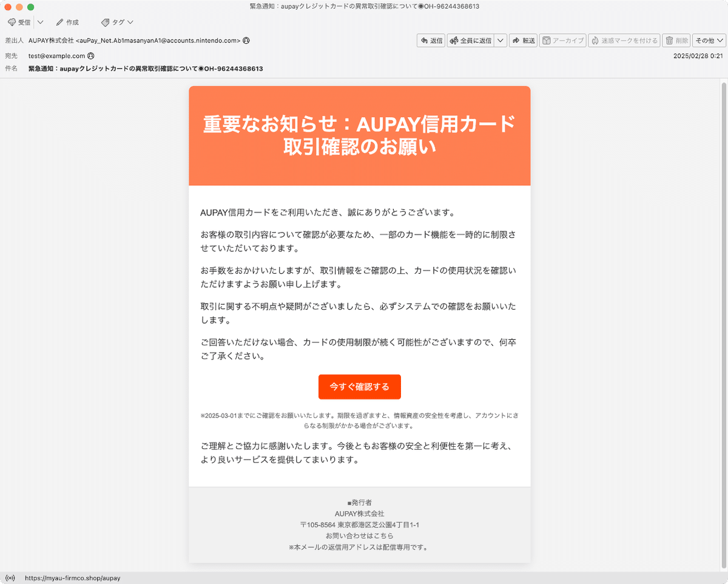
Task: Click the trash icon in delete button
Action: pos(669,41)
